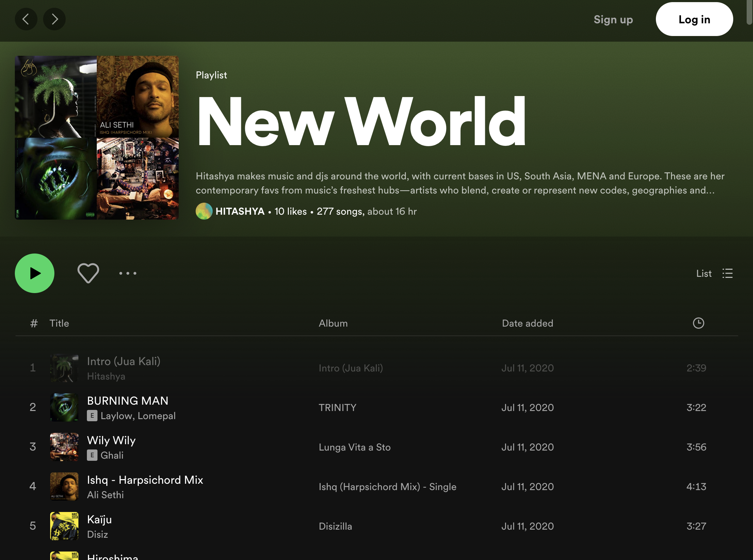This screenshot has height=560, width=753.
Task: Click the HITASHYA profile avatar
Action: tap(204, 211)
